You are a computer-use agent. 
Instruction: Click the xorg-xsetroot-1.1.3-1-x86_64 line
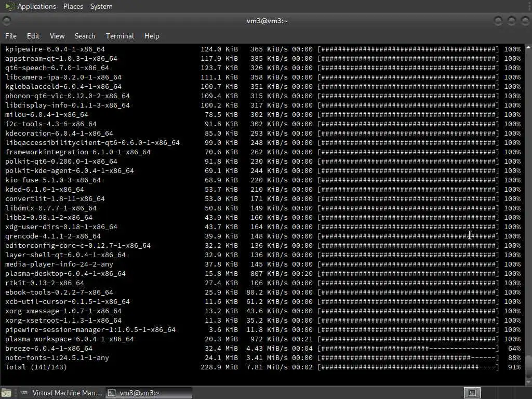click(x=263, y=320)
